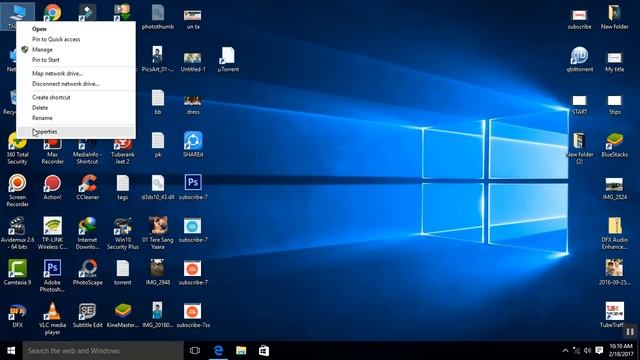Open the volume control in tray
Screen dimensions: 640x360
tap(587, 351)
